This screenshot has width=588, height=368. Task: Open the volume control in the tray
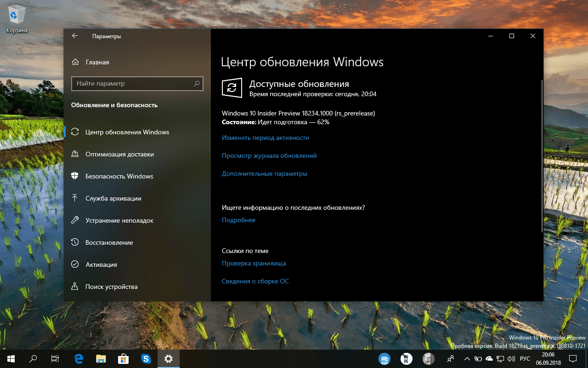pos(511,359)
